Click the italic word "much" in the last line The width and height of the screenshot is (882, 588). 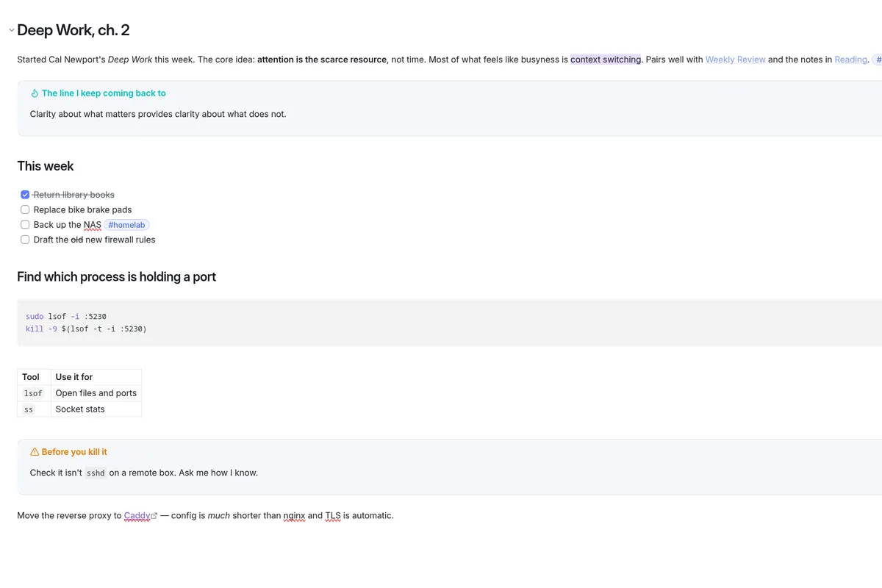coord(219,516)
